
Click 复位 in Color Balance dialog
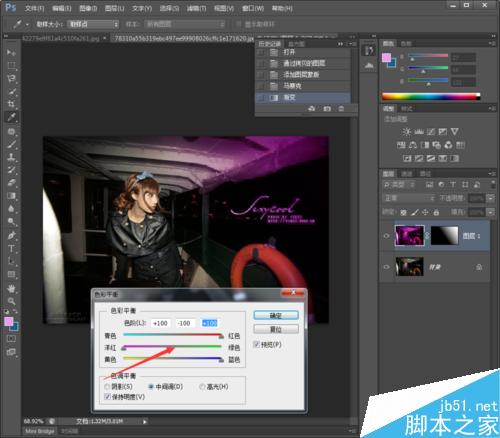(x=276, y=329)
